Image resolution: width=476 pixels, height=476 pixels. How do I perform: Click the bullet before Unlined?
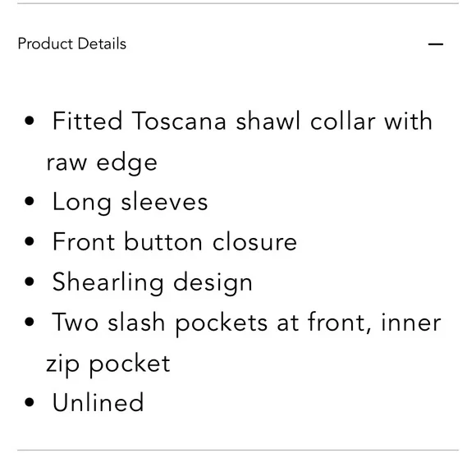(x=30, y=402)
